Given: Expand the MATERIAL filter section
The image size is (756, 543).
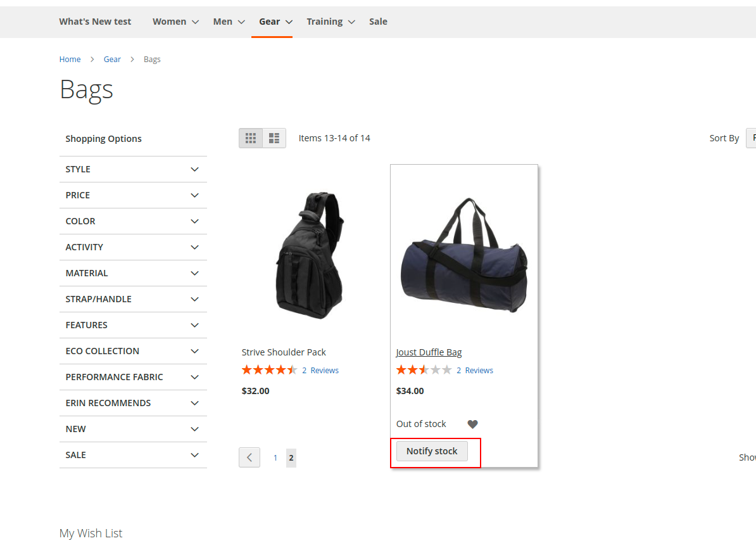Looking at the screenshot, I should 133,273.
